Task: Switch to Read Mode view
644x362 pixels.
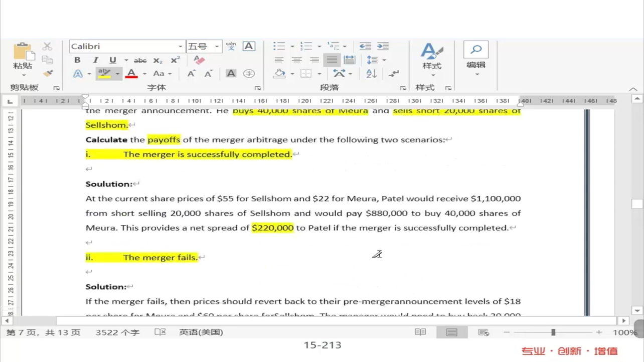Action: pyautogui.click(x=420, y=332)
